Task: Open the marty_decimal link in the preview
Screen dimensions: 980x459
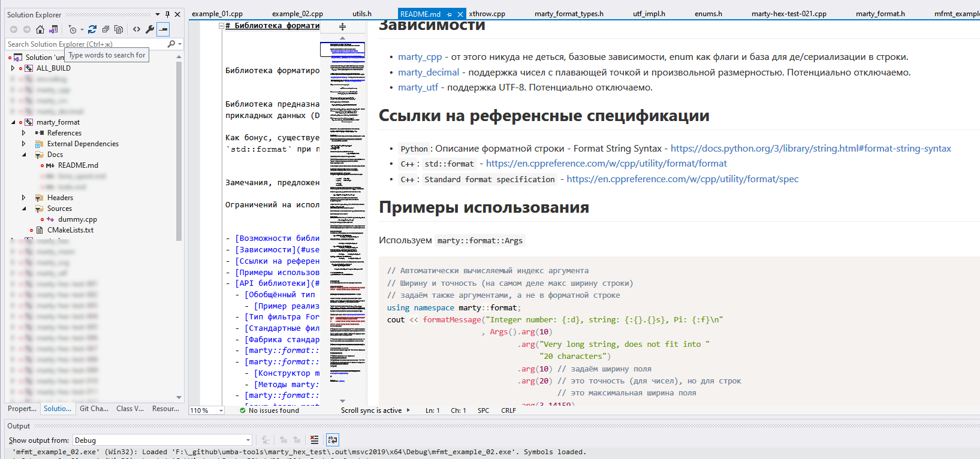Action: pos(428,73)
